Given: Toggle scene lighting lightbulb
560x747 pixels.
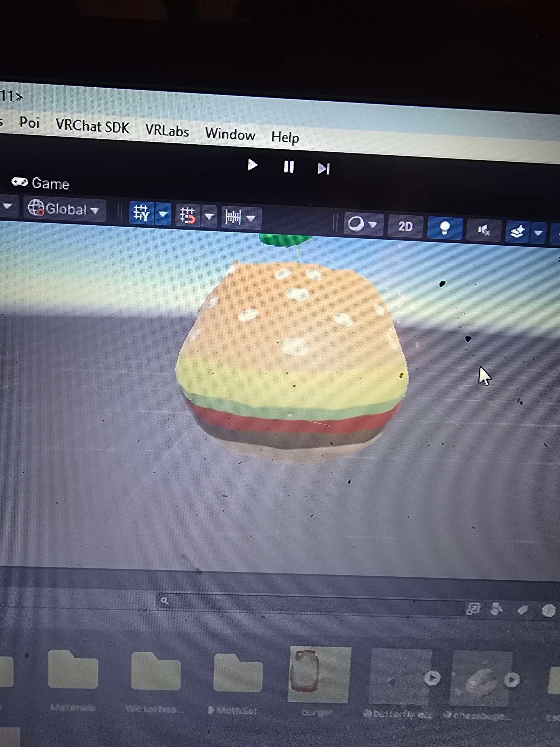Looking at the screenshot, I should 445,228.
